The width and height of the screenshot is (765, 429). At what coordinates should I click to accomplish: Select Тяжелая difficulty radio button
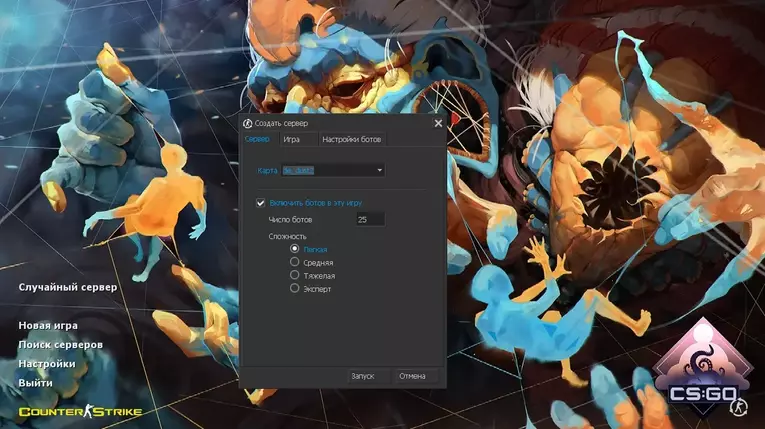294,275
